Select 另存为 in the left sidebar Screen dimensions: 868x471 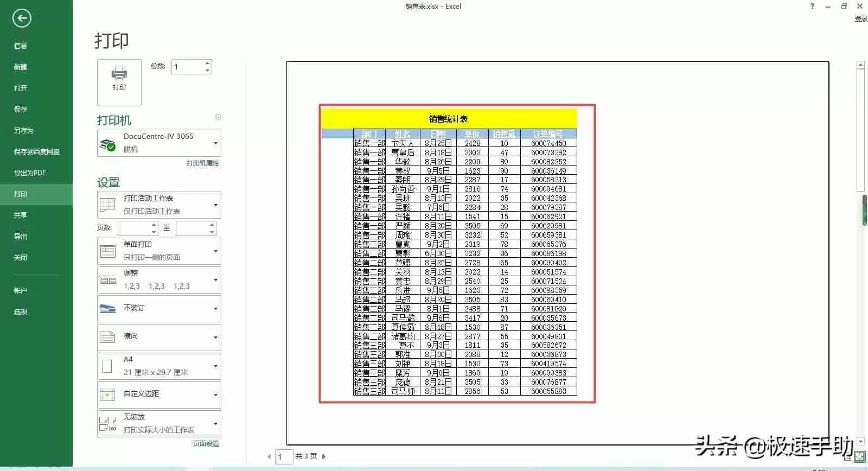tap(24, 130)
